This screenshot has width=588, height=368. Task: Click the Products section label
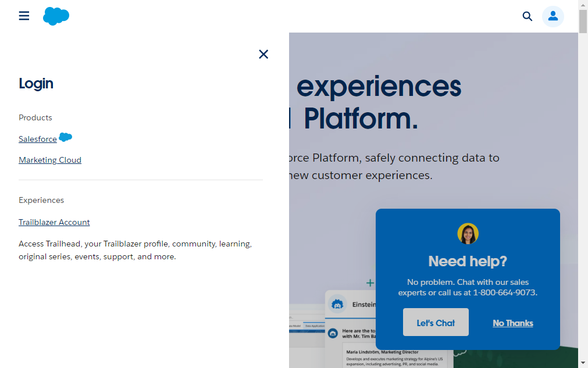tap(35, 117)
